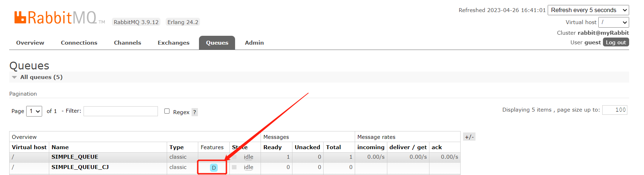Click the Regex help question mark
This screenshot has width=644, height=175.
click(x=194, y=112)
